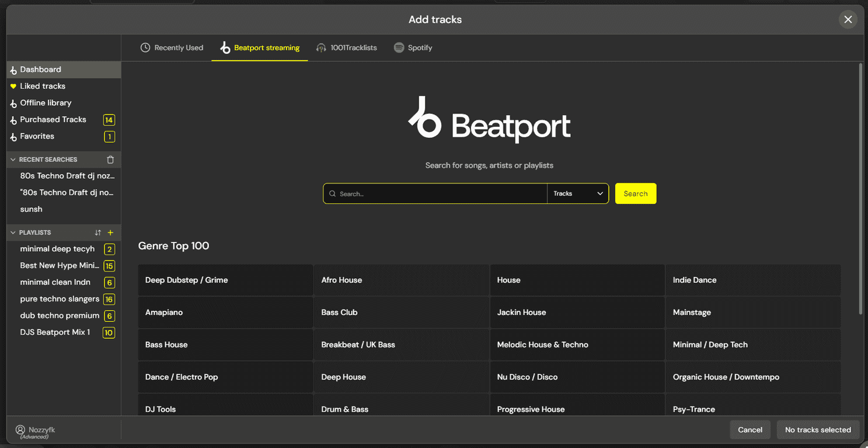This screenshot has width=868, height=448.
Task: Click the magnifier icon inside the search bar
Action: pos(333,193)
